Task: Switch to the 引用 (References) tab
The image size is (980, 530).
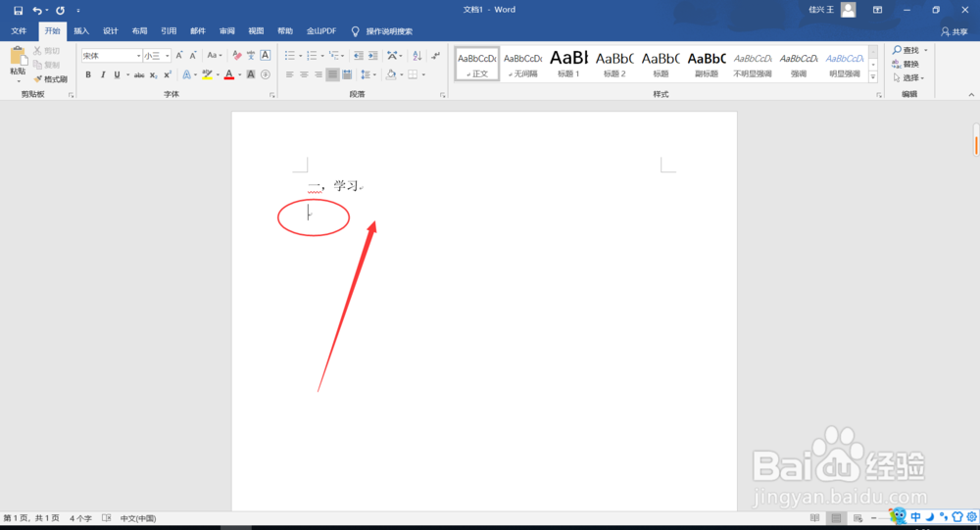Action: tap(169, 31)
